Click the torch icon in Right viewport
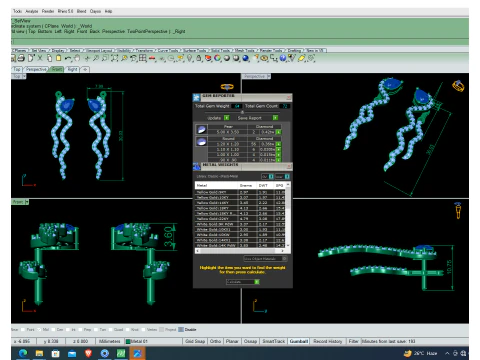The image size is (480, 360). pyautogui.click(x=458, y=210)
